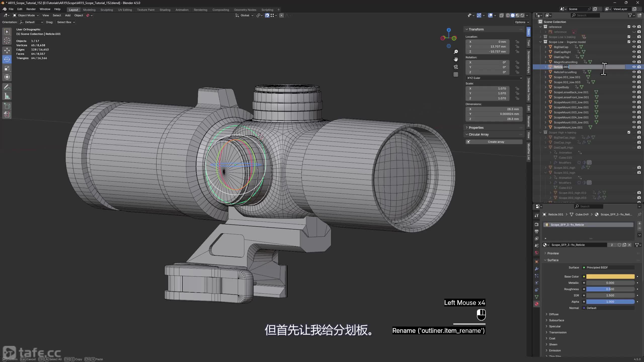Screen dimensions: 644x362
Task: Select the Add Cube tool
Action: pos(7,106)
